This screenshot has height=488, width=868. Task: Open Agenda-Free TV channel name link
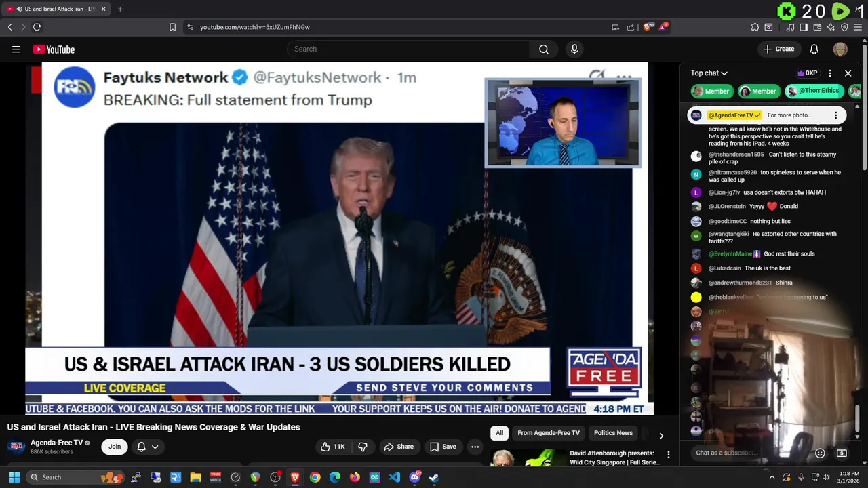[56, 443]
